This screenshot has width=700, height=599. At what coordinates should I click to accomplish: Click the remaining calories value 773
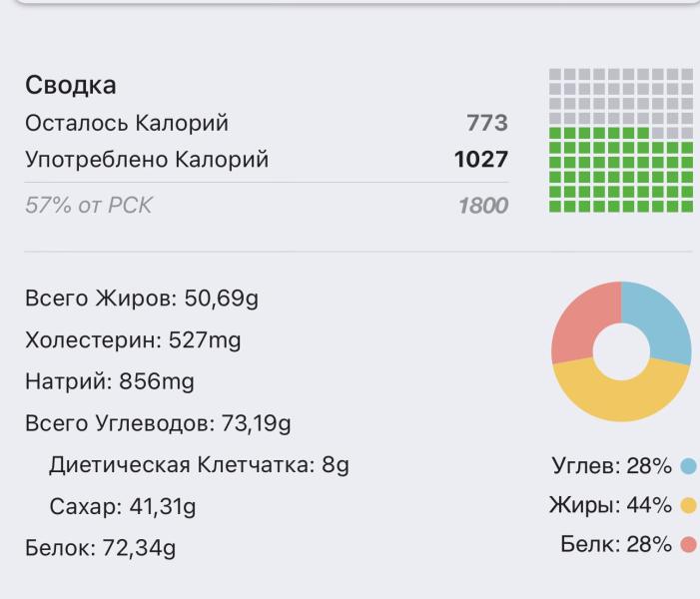486,124
